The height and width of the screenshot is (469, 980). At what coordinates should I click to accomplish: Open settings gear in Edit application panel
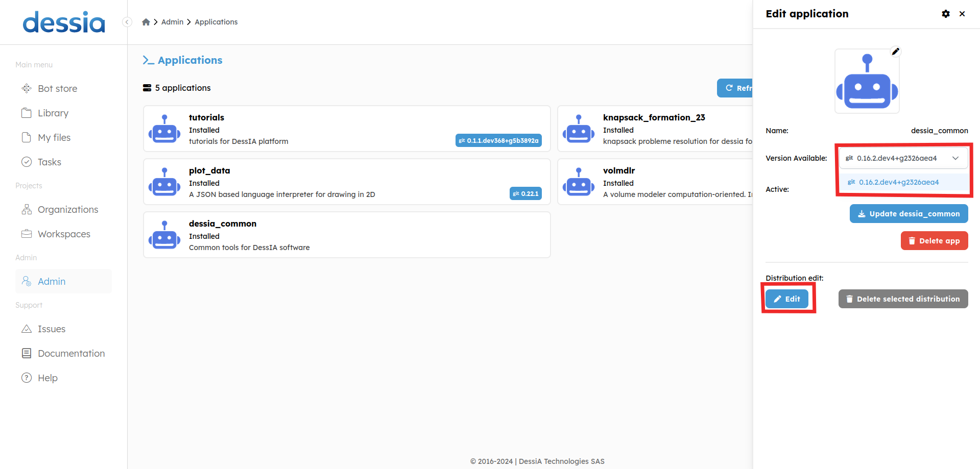pos(946,14)
